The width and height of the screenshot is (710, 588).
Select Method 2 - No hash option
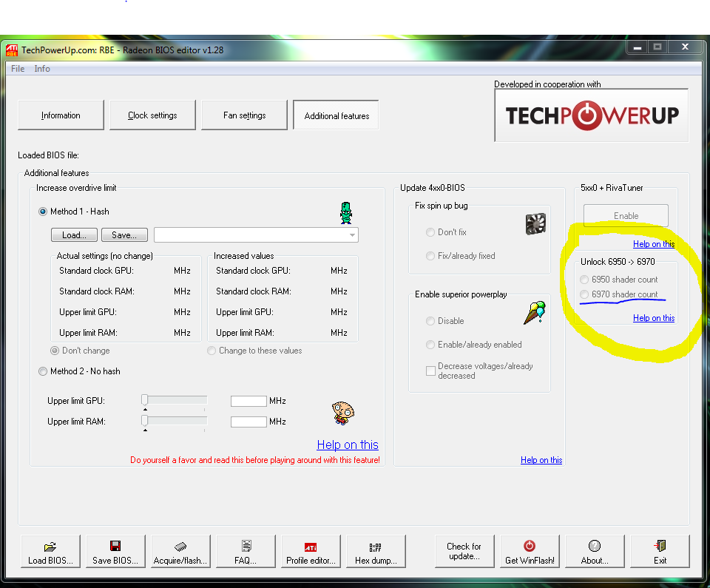click(x=43, y=371)
